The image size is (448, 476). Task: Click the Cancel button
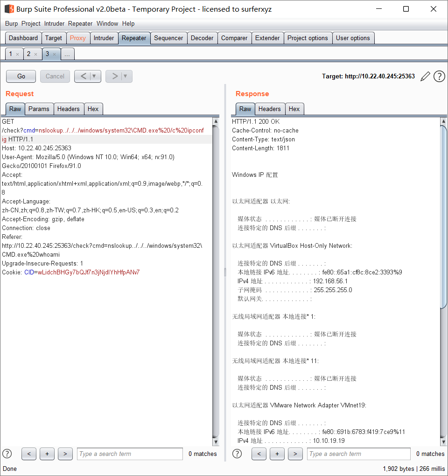55,76
